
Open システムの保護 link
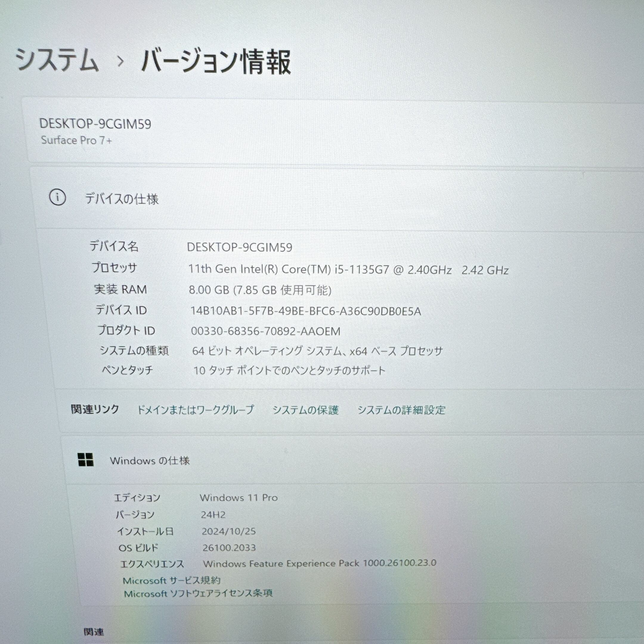point(305,410)
